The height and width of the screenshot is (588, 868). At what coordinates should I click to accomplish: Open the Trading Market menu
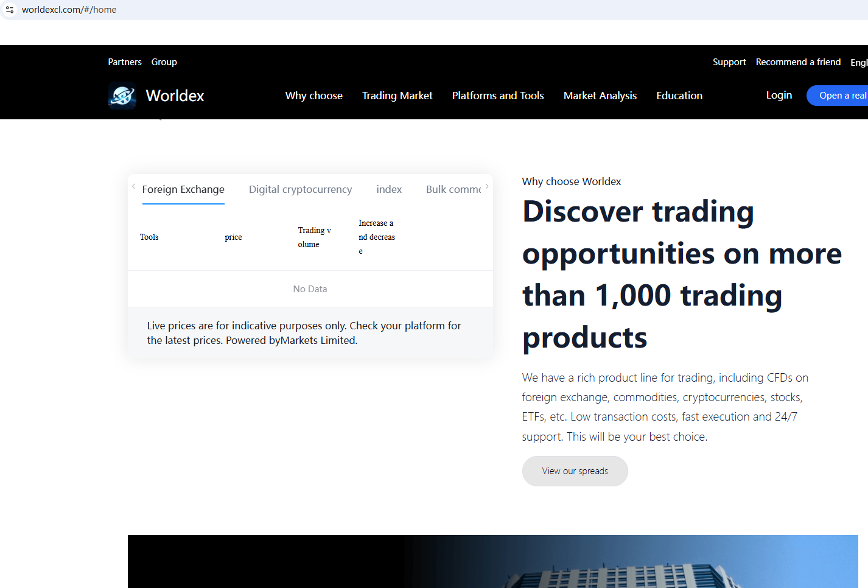coord(397,96)
